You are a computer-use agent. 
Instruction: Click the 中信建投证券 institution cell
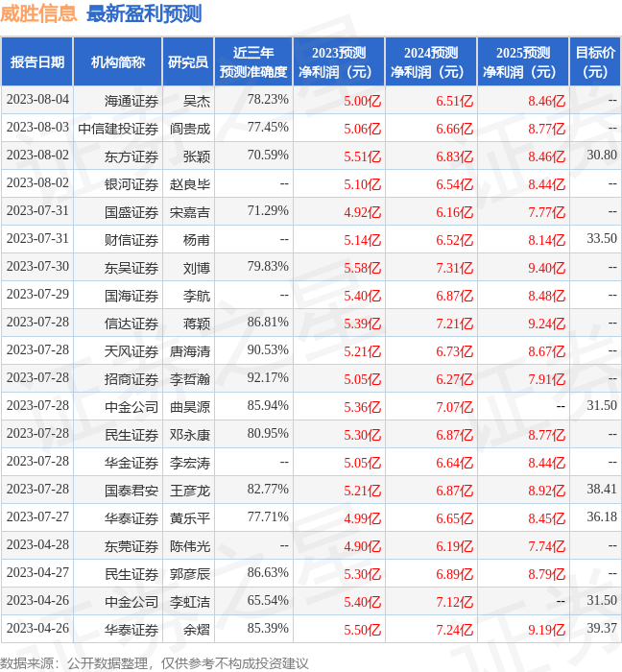[118, 129]
